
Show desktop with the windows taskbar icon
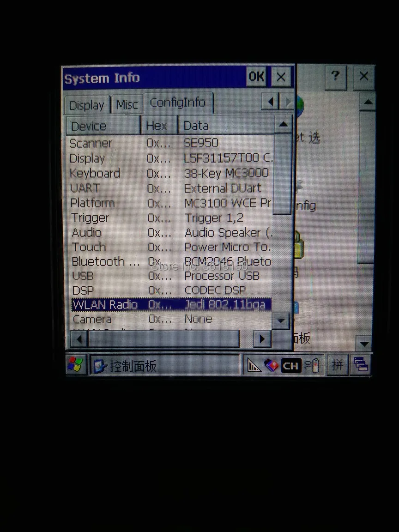pyautogui.click(x=361, y=365)
